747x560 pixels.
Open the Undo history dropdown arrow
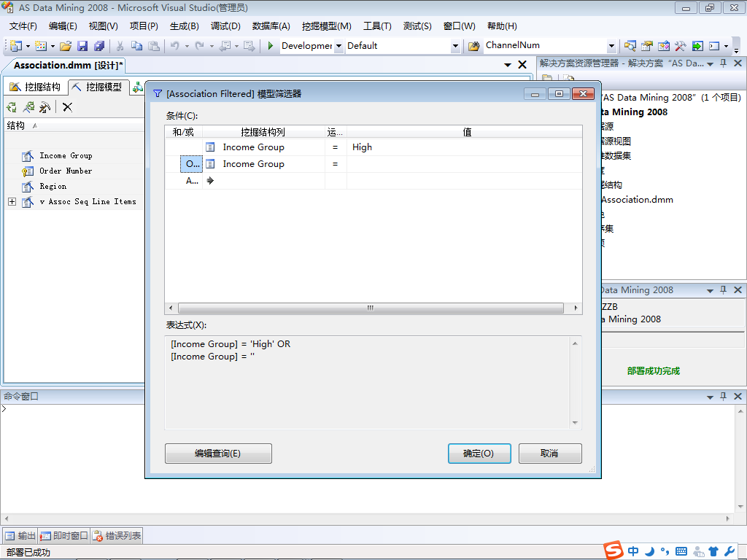coord(187,46)
